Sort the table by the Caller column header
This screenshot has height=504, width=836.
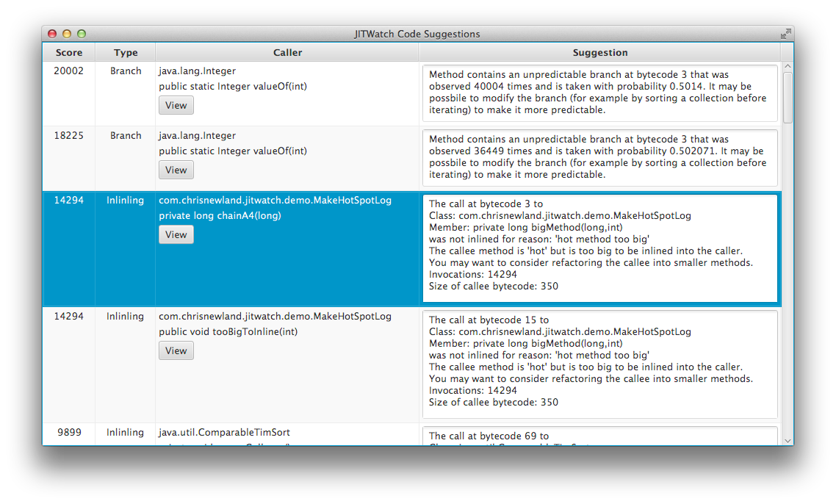click(287, 51)
